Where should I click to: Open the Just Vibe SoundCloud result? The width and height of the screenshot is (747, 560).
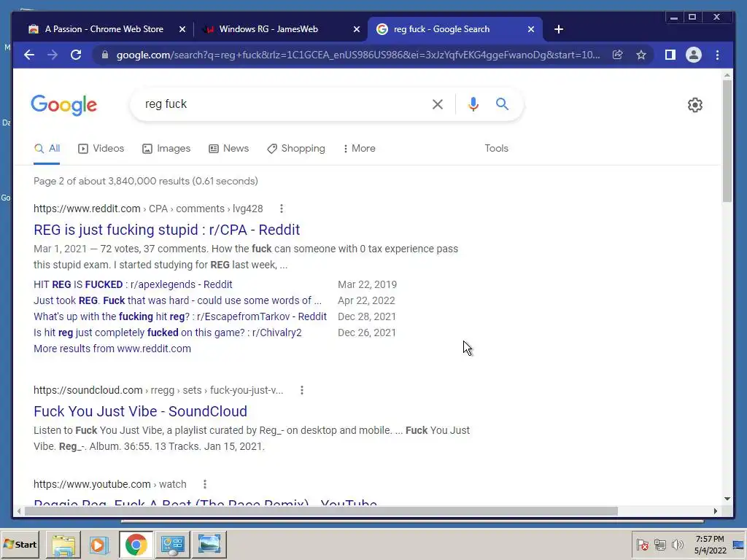tap(141, 411)
